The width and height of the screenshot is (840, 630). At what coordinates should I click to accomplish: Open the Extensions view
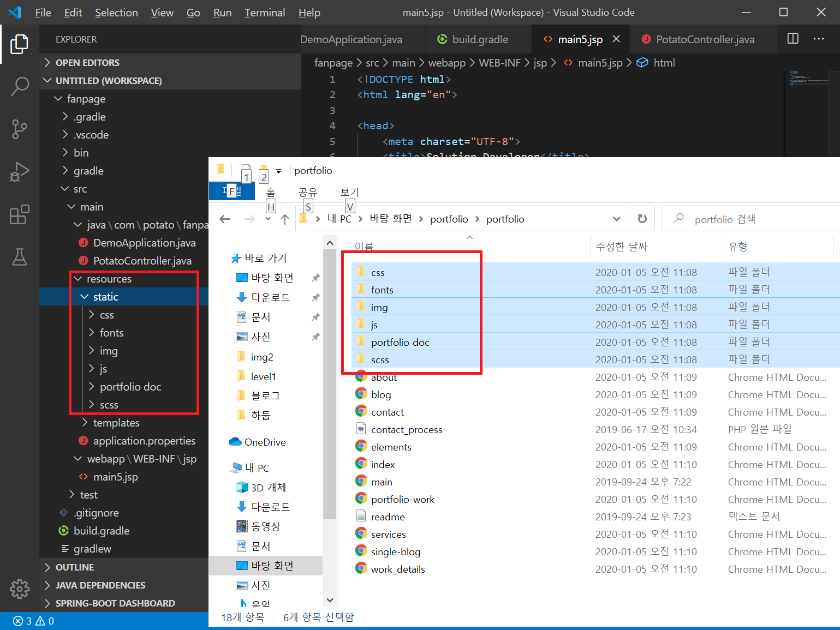(x=19, y=214)
